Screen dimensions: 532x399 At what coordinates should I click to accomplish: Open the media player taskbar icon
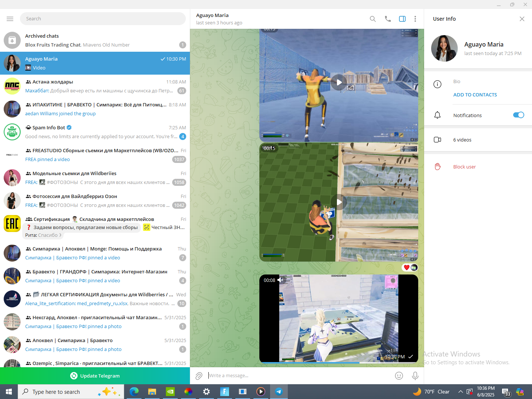point(261,392)
